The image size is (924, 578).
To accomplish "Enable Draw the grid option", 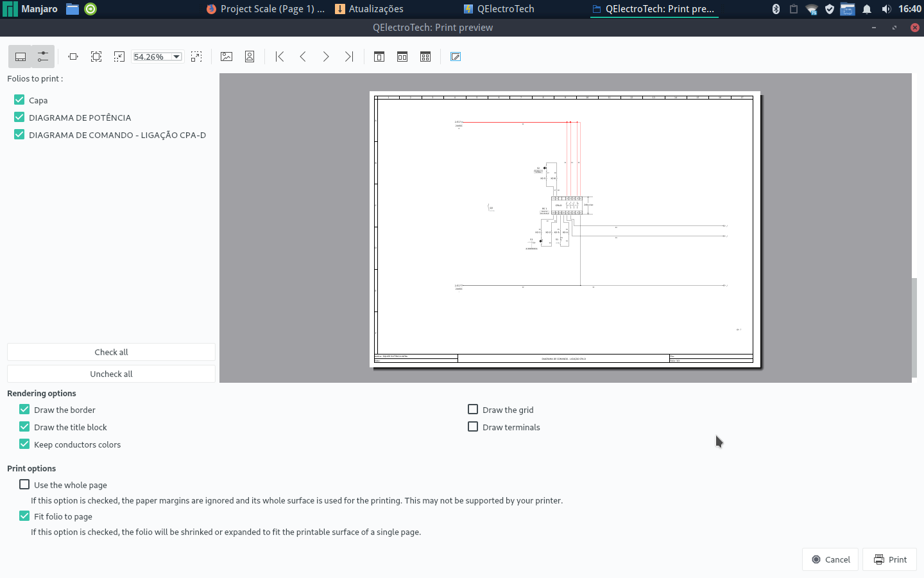I will [473, 409].
